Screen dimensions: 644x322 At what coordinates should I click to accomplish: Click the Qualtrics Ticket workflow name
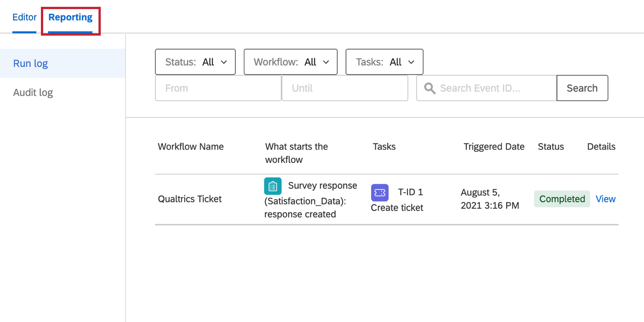tap(190, 199)
